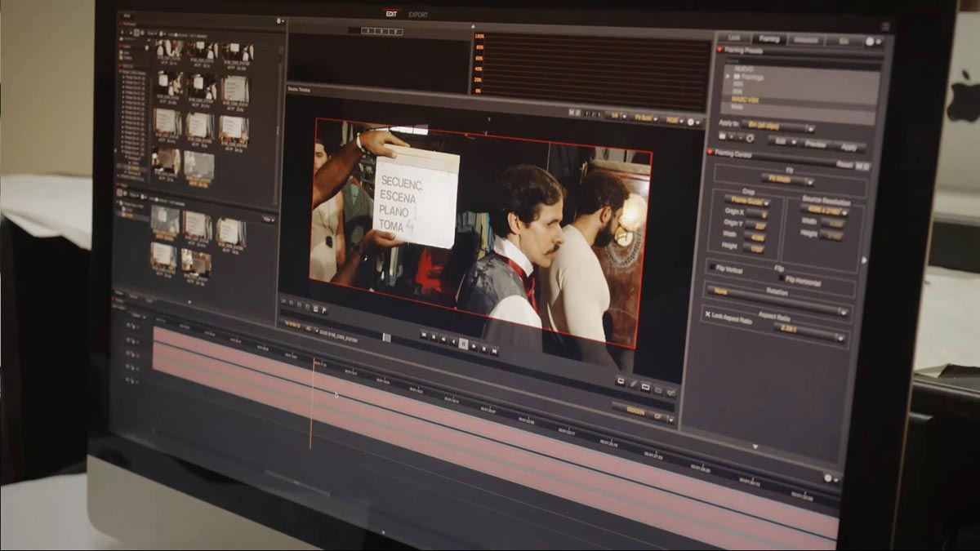
Task: Pause playback with the center transport button
Action: 463,344
